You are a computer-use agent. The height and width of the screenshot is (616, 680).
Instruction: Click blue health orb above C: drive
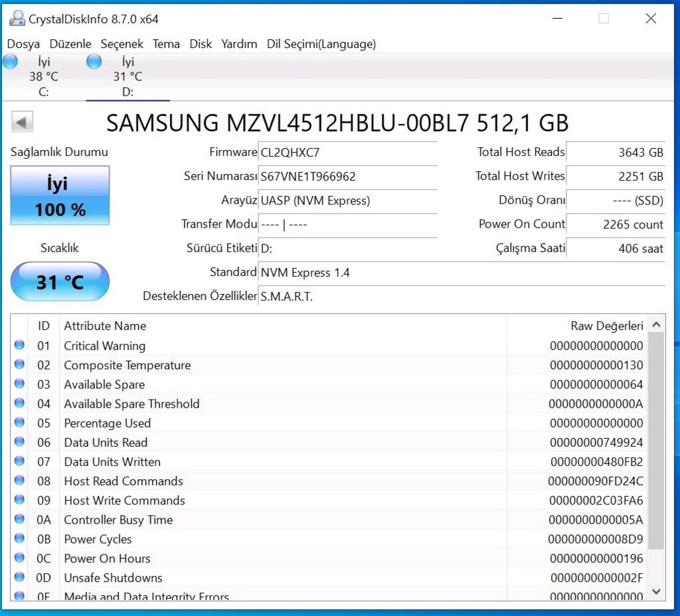10,62
